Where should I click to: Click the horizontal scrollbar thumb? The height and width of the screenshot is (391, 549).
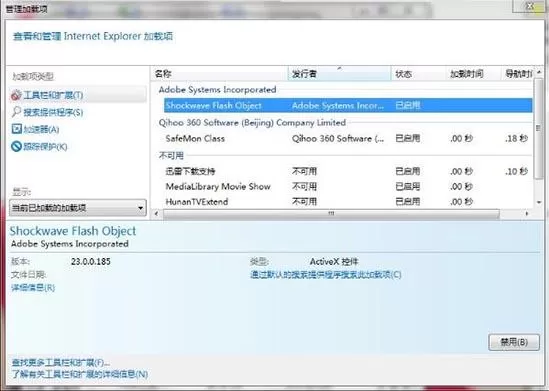331,214
